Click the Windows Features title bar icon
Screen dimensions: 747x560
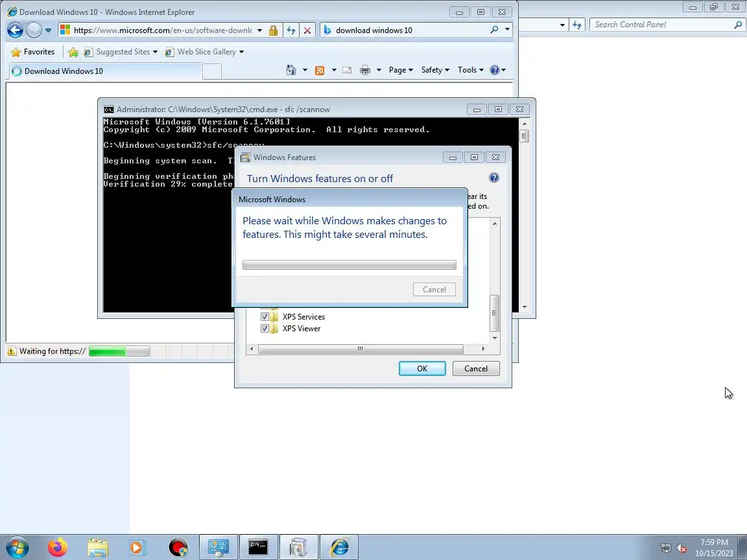(x=245, y=157)
